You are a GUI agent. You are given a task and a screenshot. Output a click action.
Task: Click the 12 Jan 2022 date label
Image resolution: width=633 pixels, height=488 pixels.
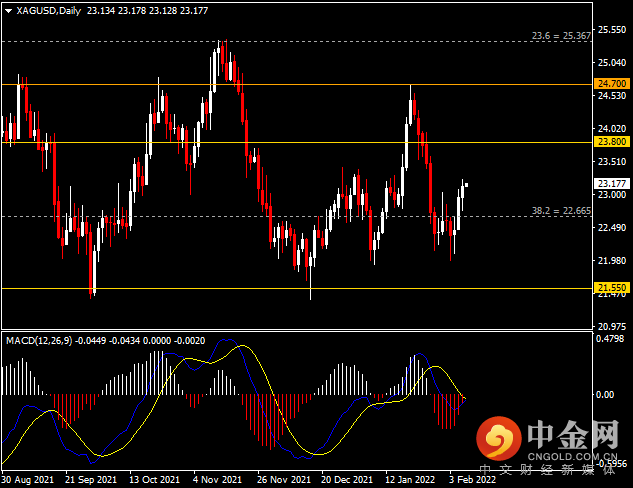click(410, 480)
